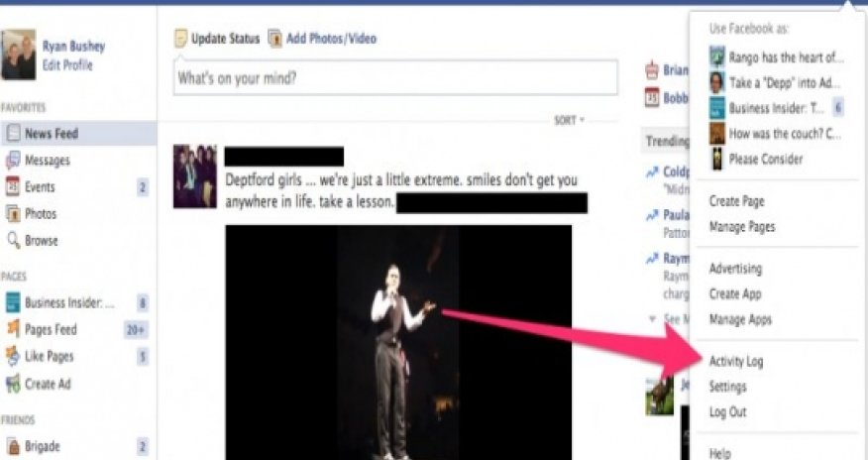This screenshot has height=460, width=868.
Task: Select Create Page from account menu
Action: coord(737,201)
